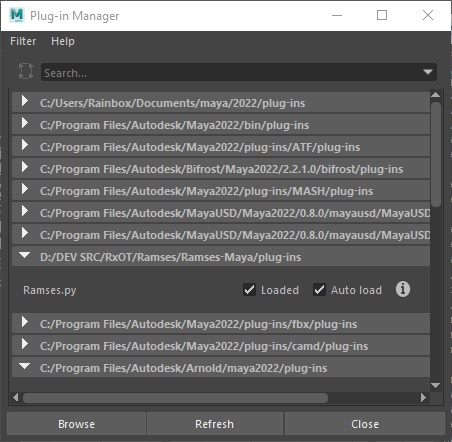
Task: Expand the Maya2022/bin/plug-ins section
Action: pos(221,125)
